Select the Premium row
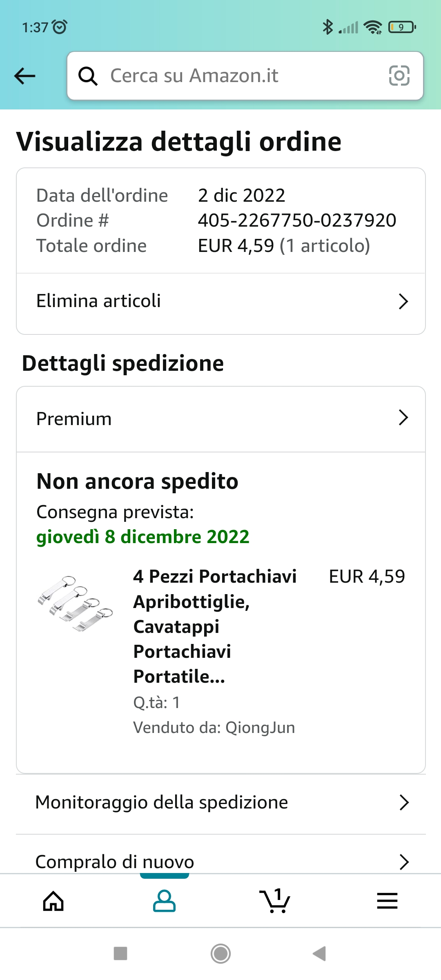The height and width of the screenshot is (980, 441). [221, 419]
